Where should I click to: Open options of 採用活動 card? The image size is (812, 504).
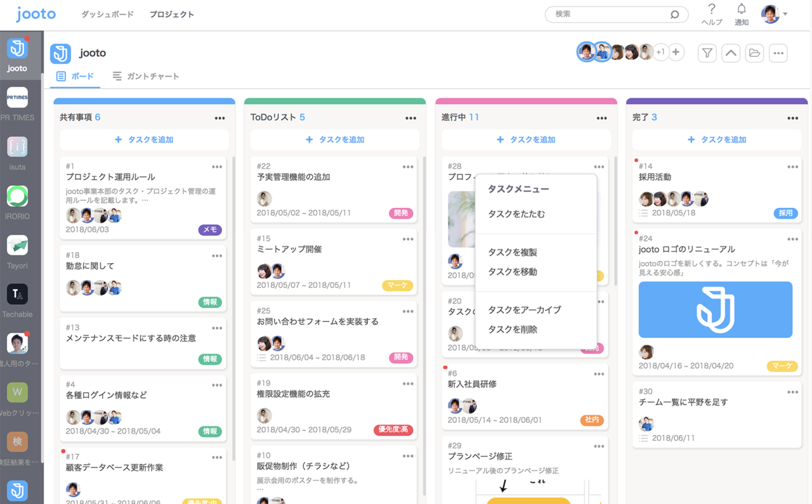[x=793, y=167]
